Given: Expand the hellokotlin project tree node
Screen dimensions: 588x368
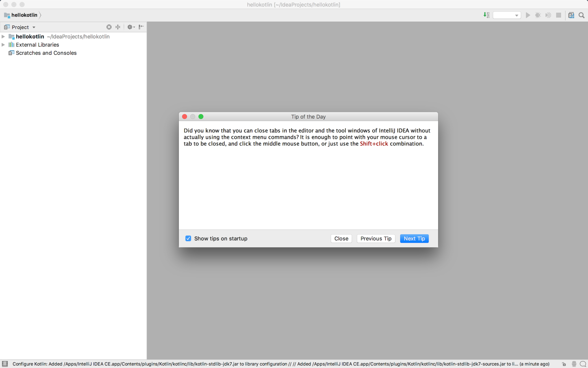Looking at the screenshot, I should (3, 37).
